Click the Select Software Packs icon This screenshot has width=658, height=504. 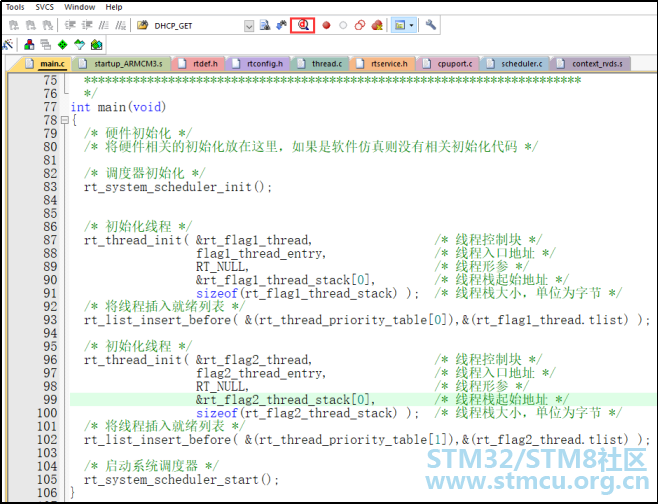(79, 44)
